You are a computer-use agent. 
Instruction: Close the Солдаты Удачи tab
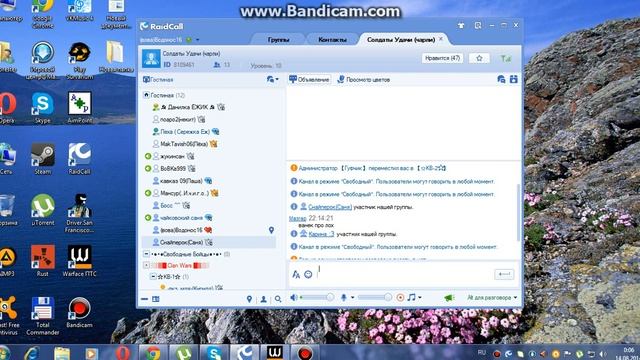[441, 39]
